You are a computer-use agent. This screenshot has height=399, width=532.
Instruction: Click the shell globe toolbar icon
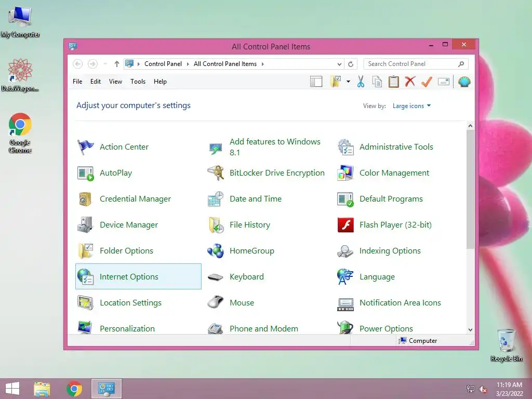[x=464, y=82]
